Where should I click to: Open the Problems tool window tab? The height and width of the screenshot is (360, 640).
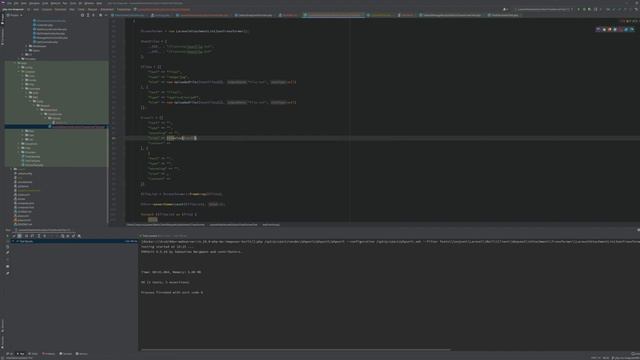click(49, 354)
